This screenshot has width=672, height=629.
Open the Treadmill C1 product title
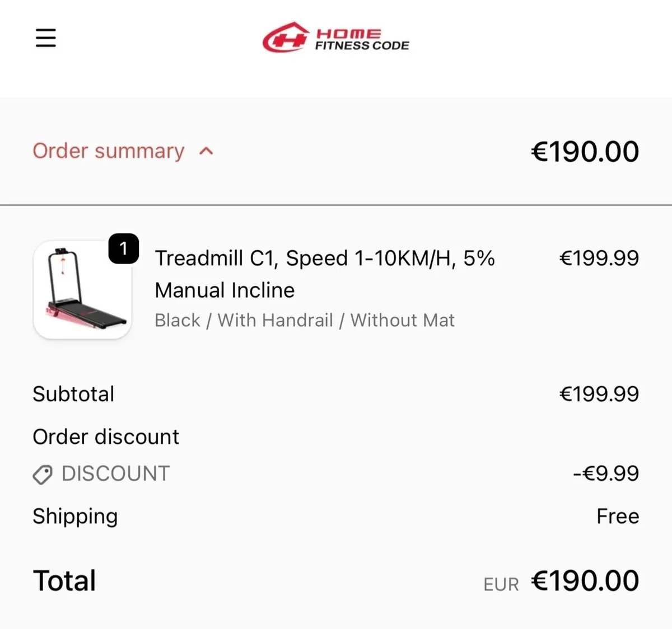(325, 258)
